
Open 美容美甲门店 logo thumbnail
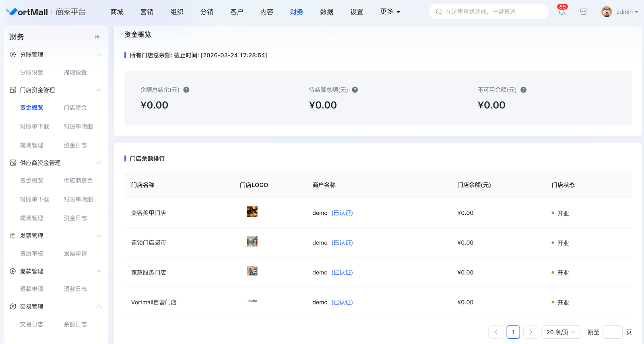pos(252,211)
